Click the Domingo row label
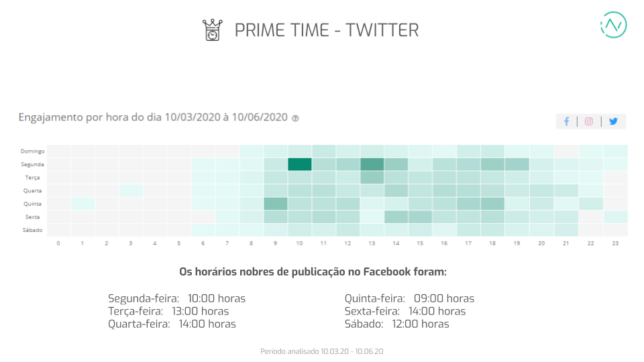The height and width of the screenshot is (362, 644). tap(32, 152)
